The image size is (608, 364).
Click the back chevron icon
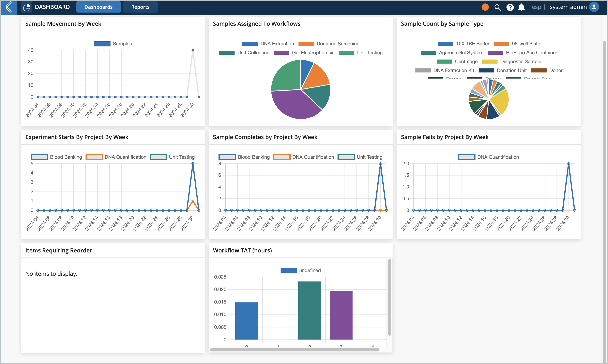pyautogui.click(x=9, y=7)
